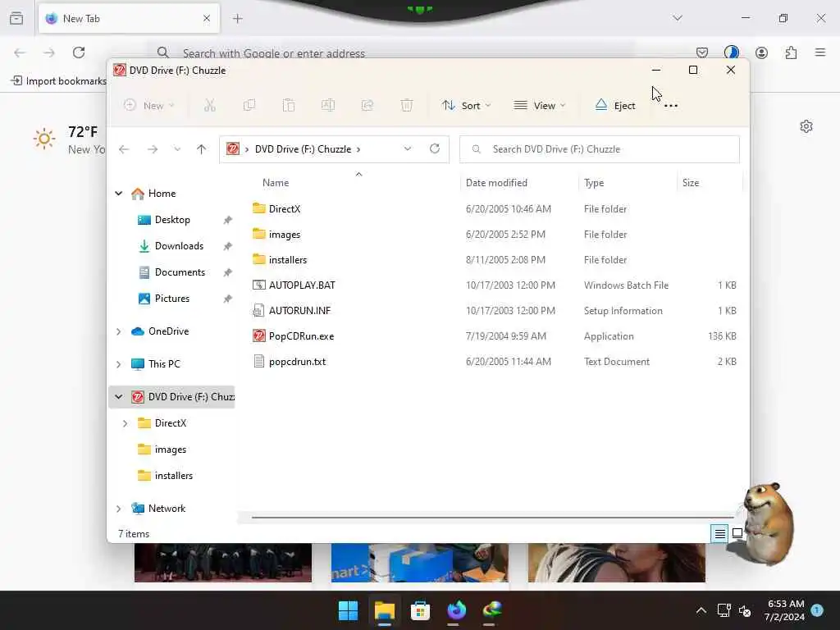
Task: Click the Type column header
Action: click(x=594, y=183)
